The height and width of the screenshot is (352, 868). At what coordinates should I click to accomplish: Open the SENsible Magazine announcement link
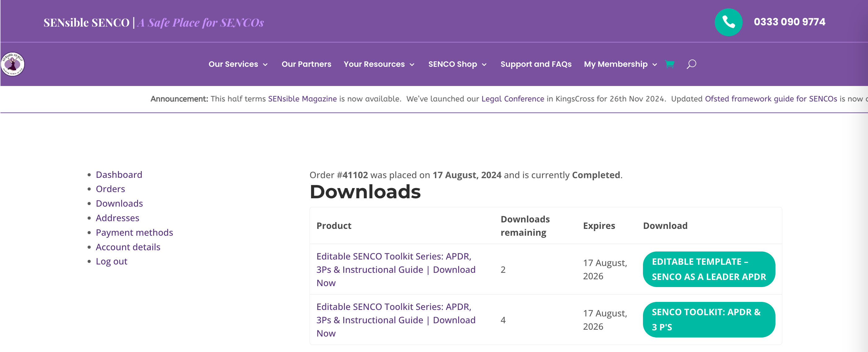302,99
